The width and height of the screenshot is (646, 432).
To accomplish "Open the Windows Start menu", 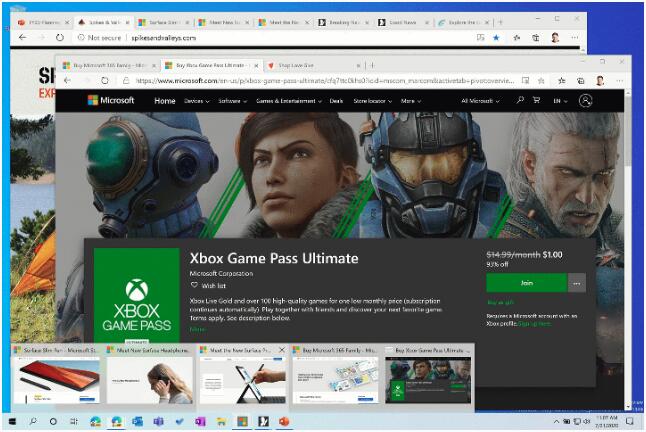I will tap(12, 421).
